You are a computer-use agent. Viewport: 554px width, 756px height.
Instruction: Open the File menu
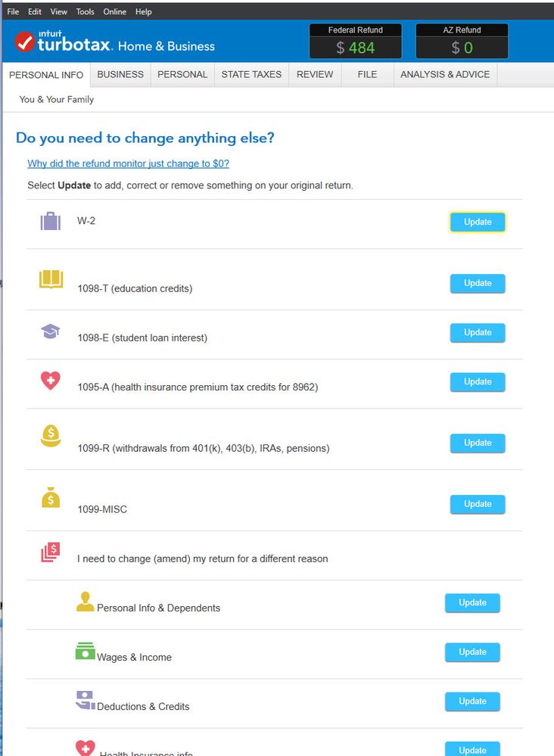pyautogui.click(x=13, y=11)
